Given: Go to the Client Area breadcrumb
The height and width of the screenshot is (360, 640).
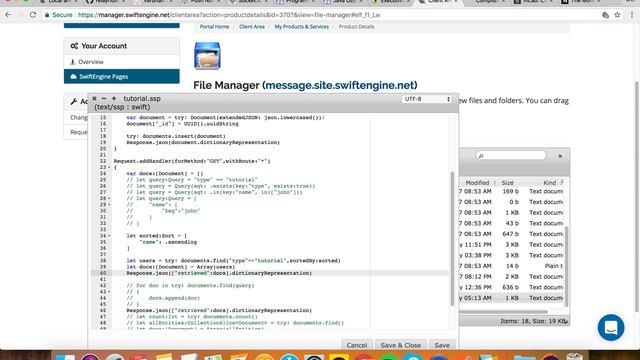Looking at the screenshot, I should click(x=252, y=27).
